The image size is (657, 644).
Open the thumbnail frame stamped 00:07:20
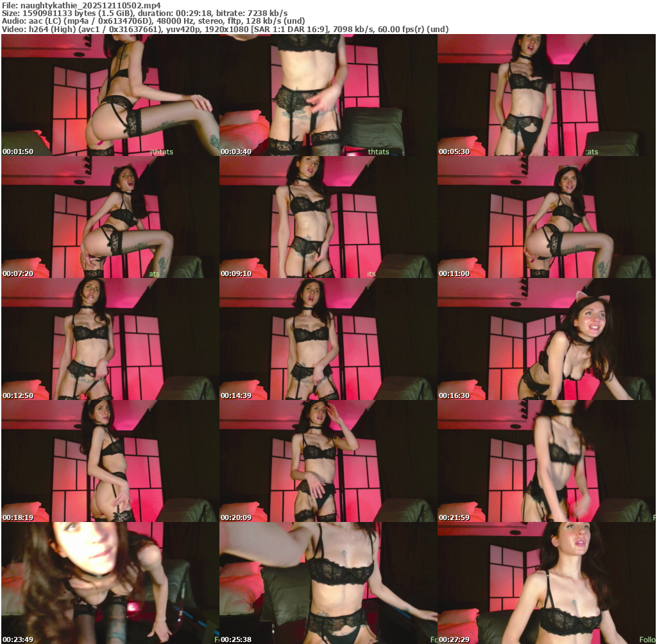point(110,217)
